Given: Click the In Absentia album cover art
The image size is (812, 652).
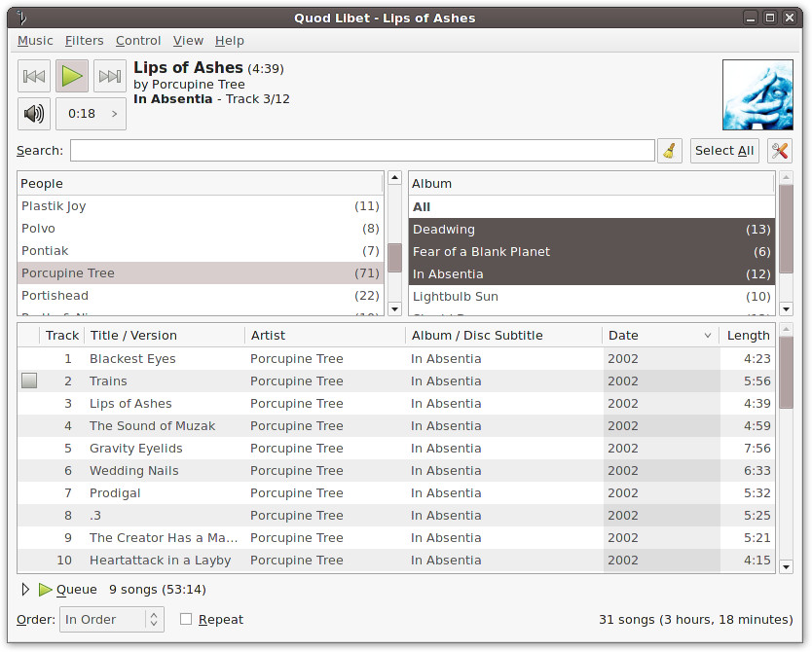Looking at the screenshot, I should [757, 94].
